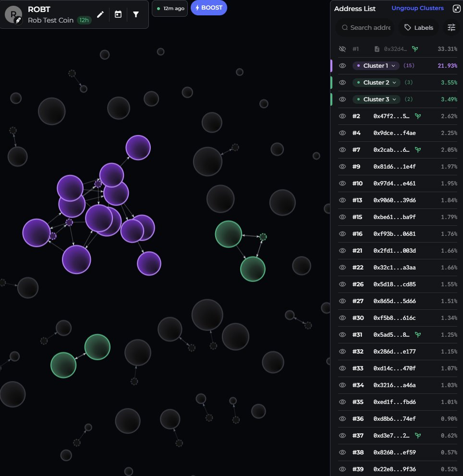Focus the Search address field
Screen dimensions: 463x476
coord(366,28)
